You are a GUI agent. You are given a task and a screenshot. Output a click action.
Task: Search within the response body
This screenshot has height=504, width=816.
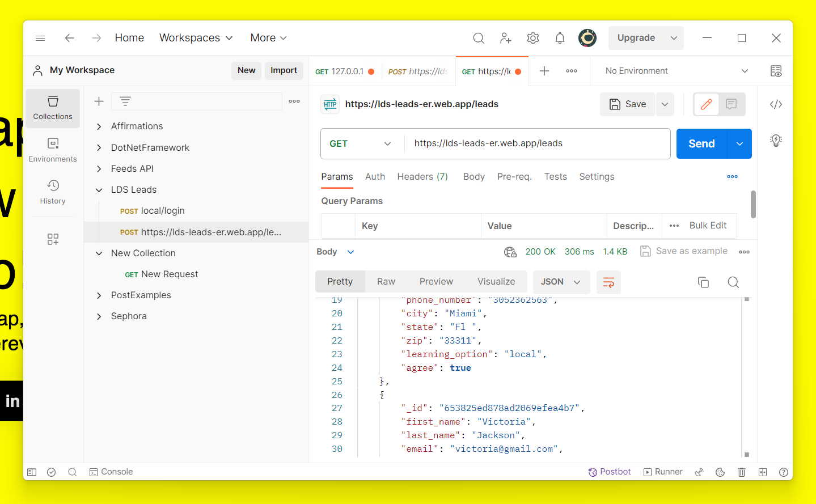tap(733, 282)
